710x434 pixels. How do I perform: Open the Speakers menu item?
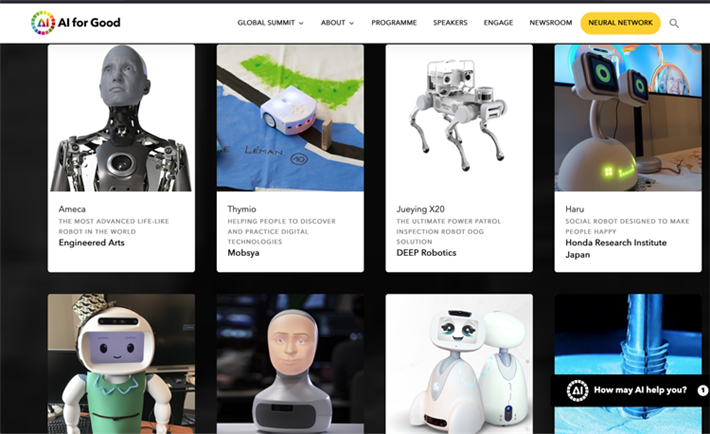[x=450, y=23]
